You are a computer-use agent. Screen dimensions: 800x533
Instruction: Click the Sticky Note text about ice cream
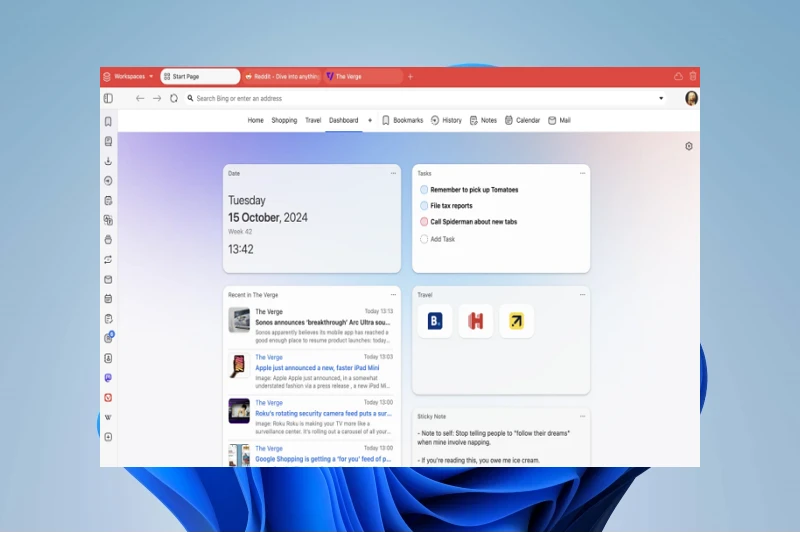click(478, 460)
